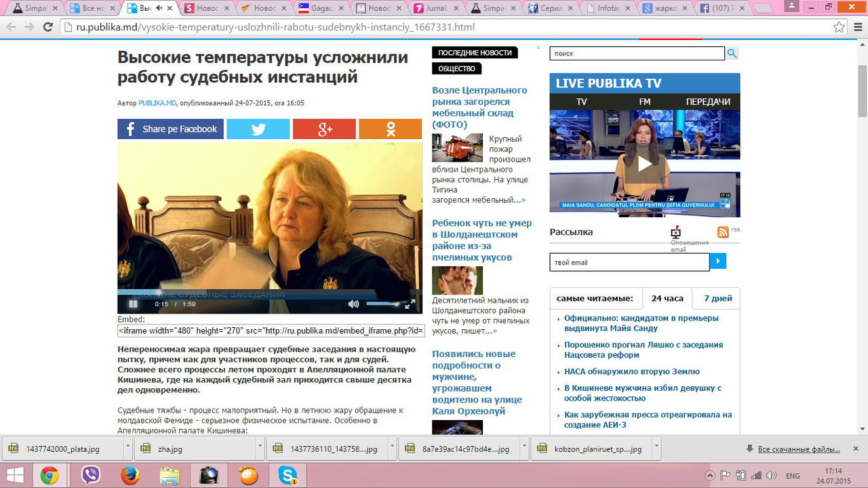Viewport: 868px width, 488px height.
Task: Open link Порошенко прогнал Ляшко
Action: click(644, 350)
